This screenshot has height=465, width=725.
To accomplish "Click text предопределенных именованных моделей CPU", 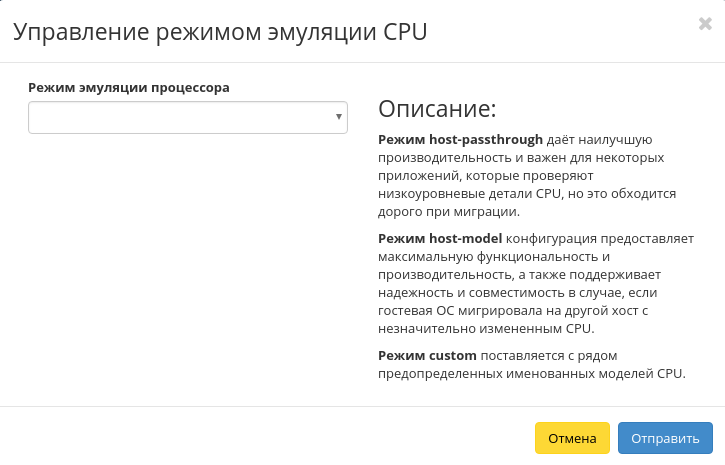I will (530, 374).
